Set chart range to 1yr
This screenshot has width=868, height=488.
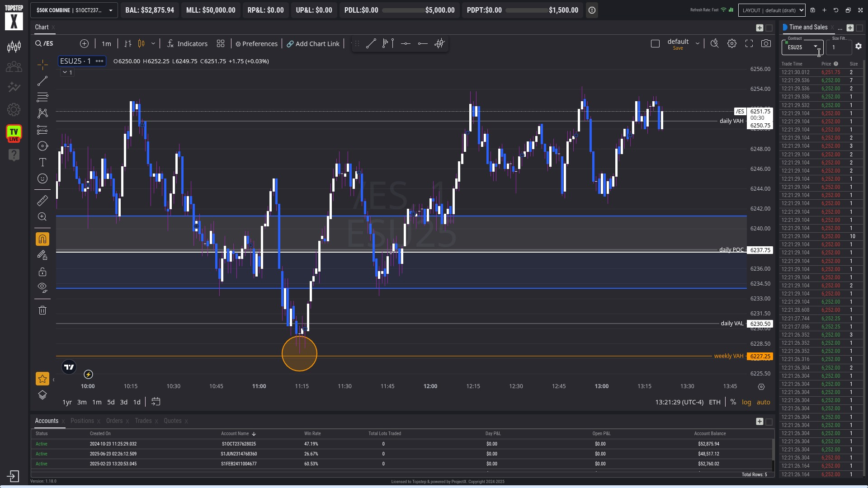coord(67,402)
